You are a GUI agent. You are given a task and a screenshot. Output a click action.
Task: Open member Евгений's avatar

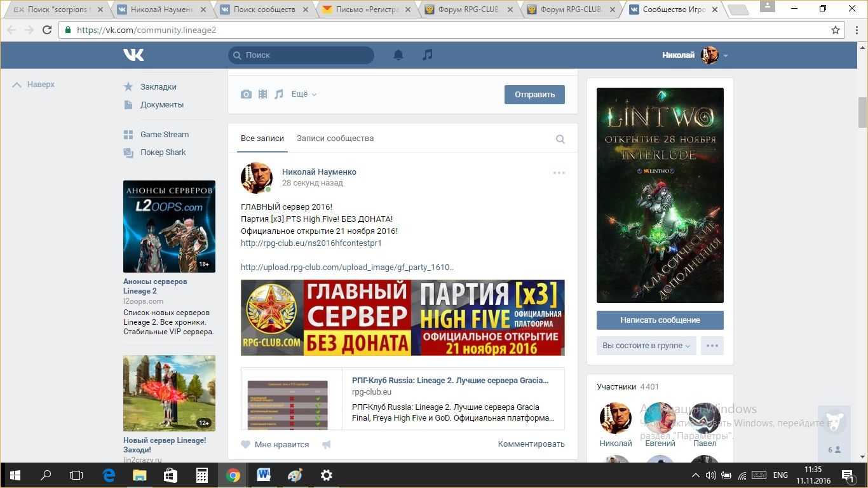(x=660, y=418)
